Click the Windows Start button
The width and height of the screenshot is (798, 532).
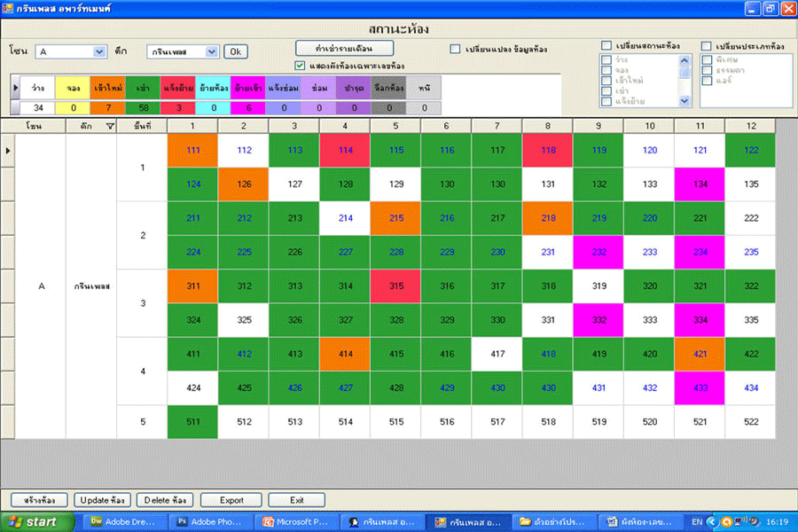(x=33, y=522)
